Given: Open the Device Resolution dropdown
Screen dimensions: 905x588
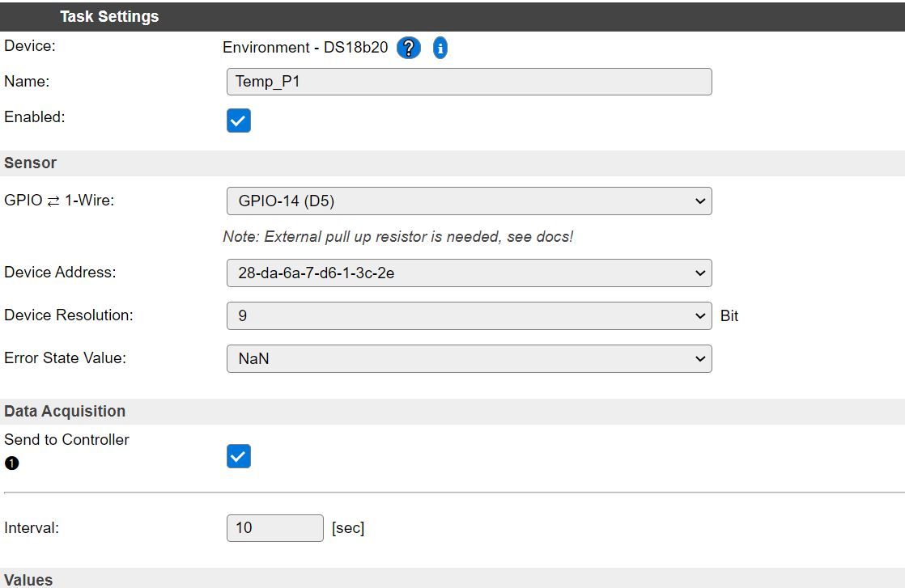Looking at the screenshot, I should coord(469,316).
